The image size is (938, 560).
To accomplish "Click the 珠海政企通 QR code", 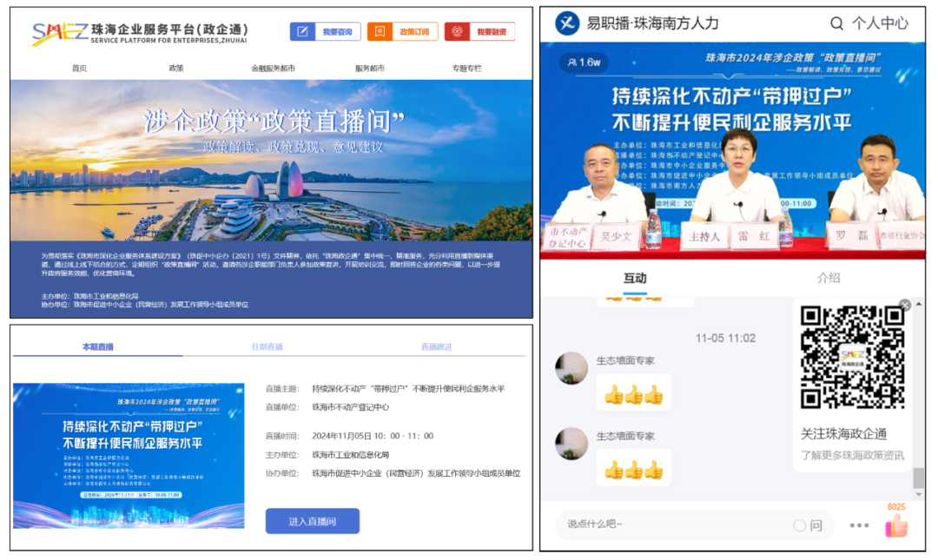I will [853, 357].
